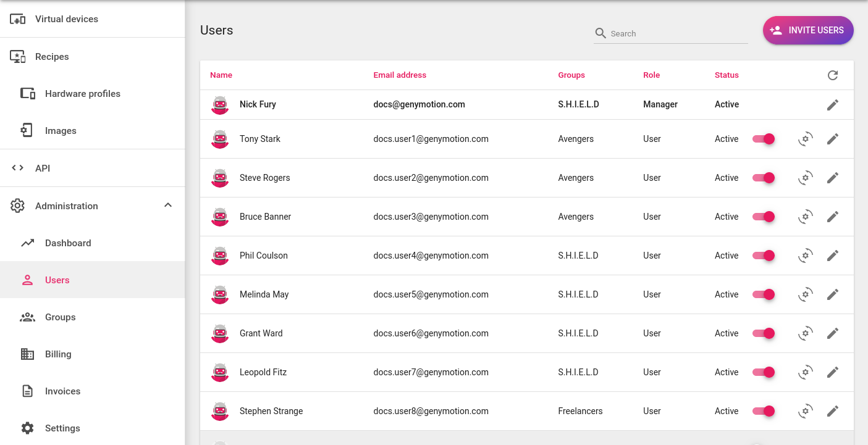
Task: Disable Tony Stark's active status
Action: click(764, 139)
